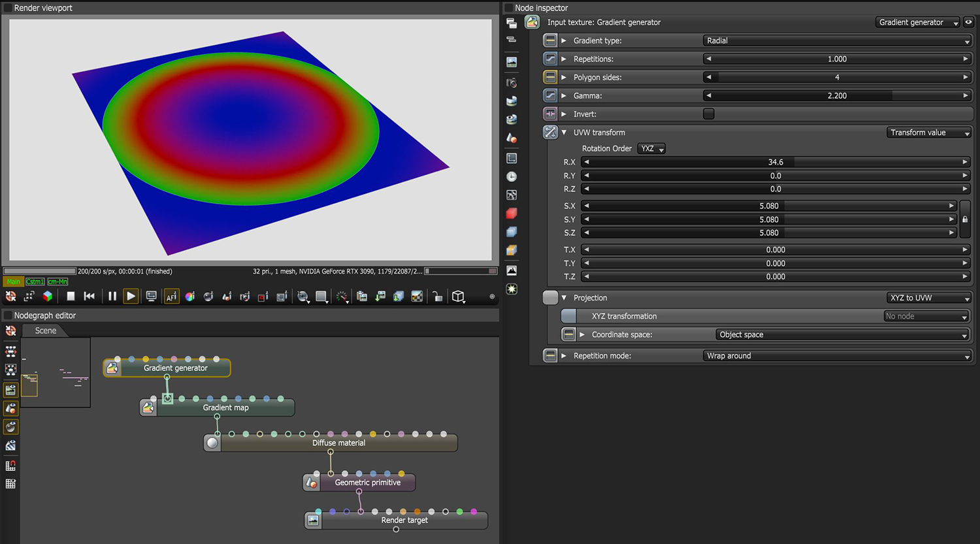Screen dimensions: 980x544
Task: Open the Transform value dropdown
Action: pyautogui.click(x=929, y=133)
